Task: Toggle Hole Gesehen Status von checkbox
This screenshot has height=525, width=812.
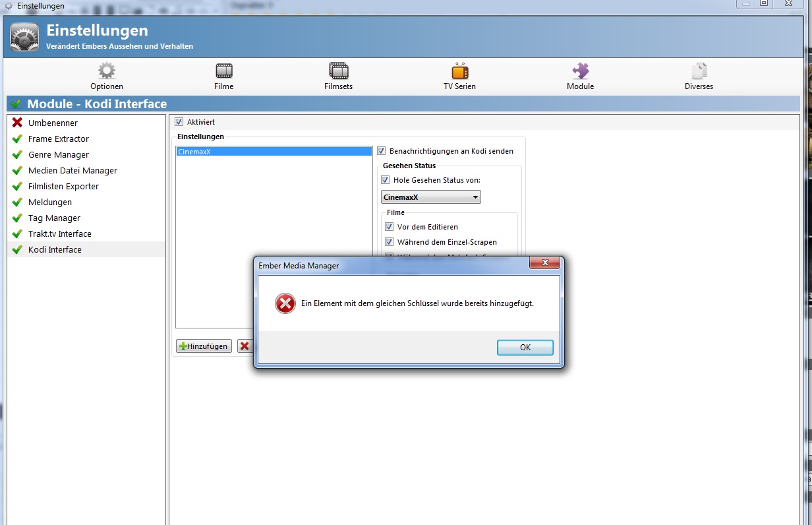Action: click(x=385, y=180)
